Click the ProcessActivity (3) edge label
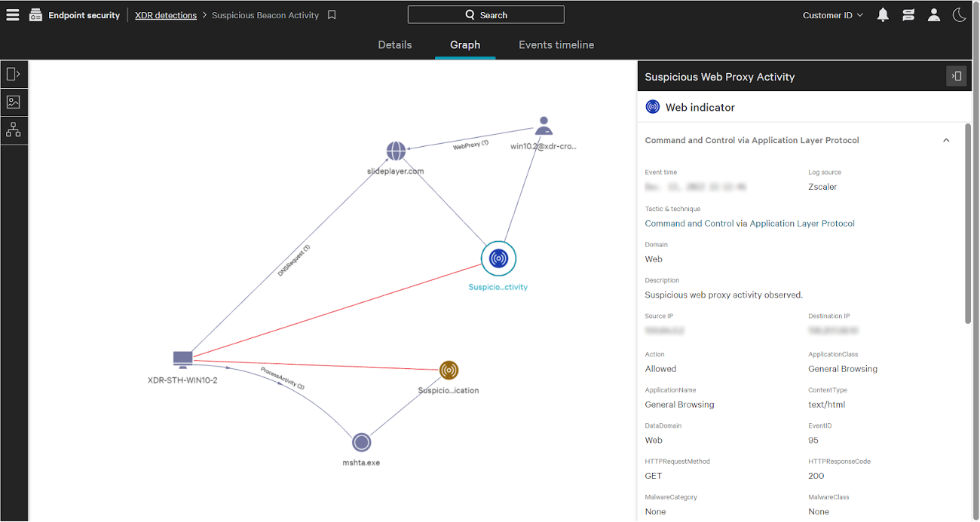980x522 pixels. pyautogui.click(x=283, y=377)
